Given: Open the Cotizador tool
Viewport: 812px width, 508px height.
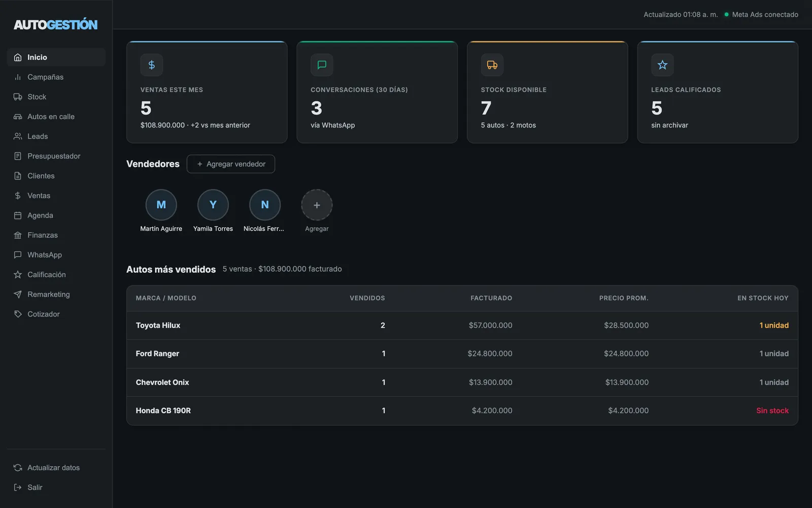Looking at the screenshot, I should pos(56,314).
